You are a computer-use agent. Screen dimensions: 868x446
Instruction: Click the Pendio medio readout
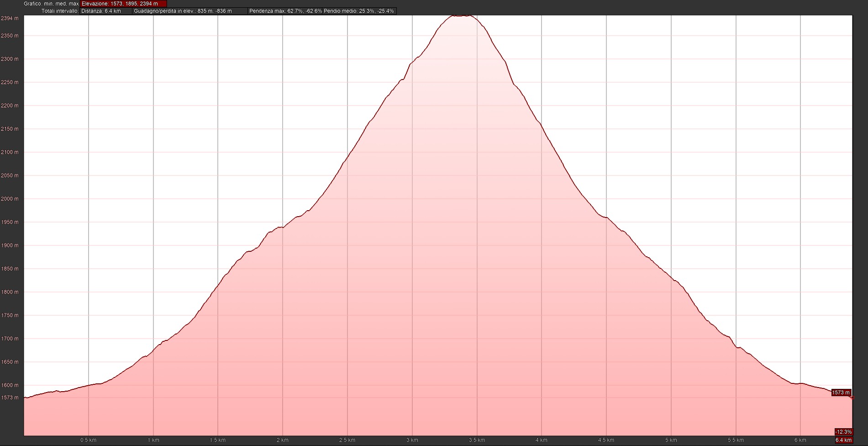[359, 11]
